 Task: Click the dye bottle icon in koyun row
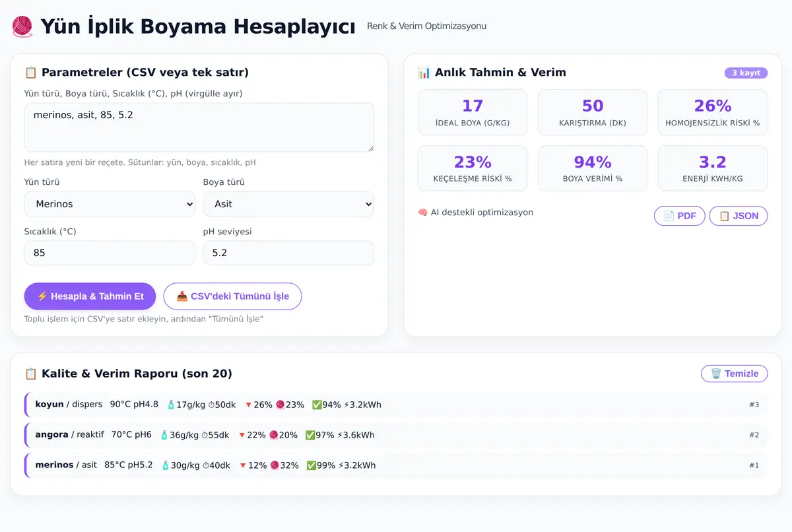pos(171,405)
